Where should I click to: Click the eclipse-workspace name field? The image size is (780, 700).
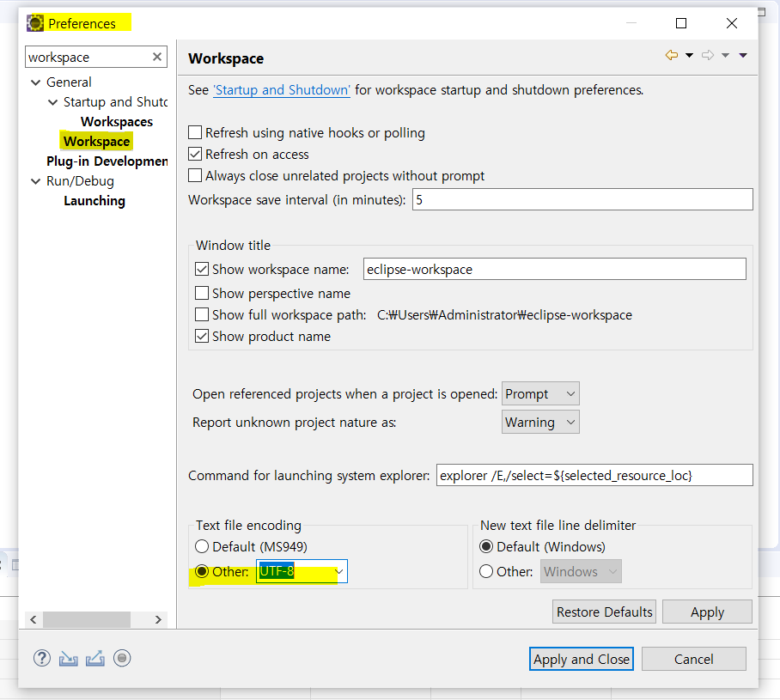point(555,269)
